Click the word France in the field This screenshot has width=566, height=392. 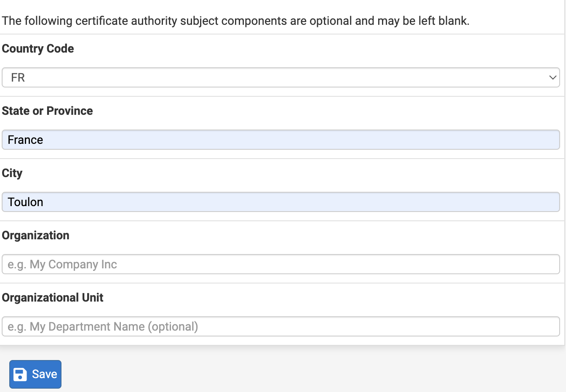click(x=25, y=140)
